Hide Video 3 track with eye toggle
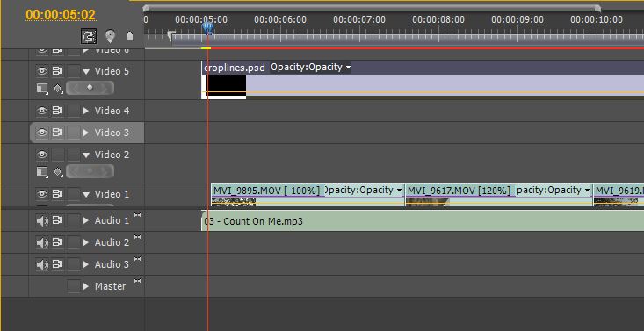The width and height of the screenshot is (644, 331). click(42, 133)
